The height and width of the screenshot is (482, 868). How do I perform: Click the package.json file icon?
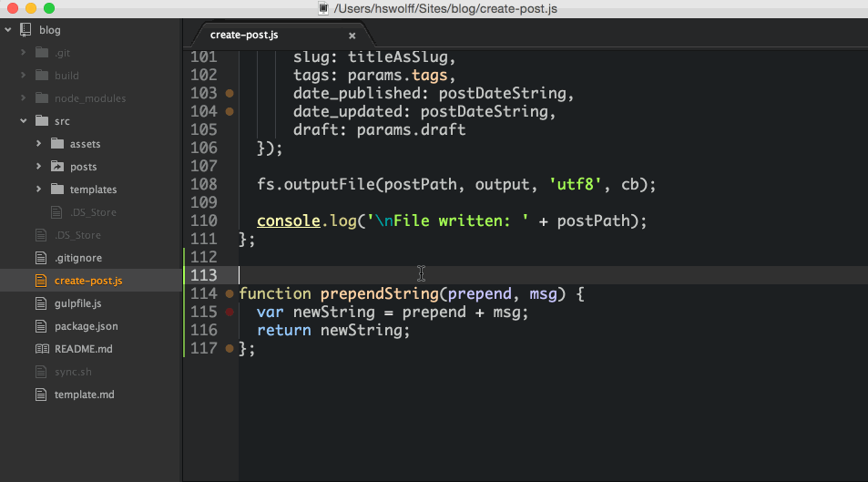(41, 326)
